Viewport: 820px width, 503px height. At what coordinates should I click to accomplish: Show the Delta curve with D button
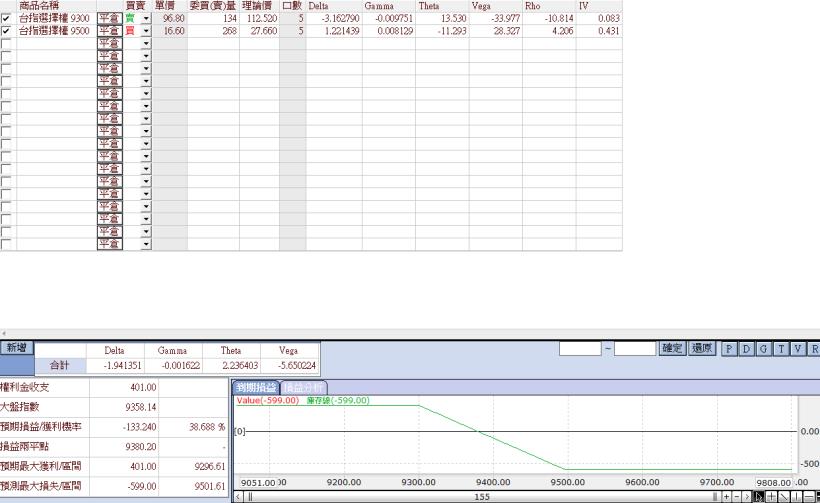point(746,348)
